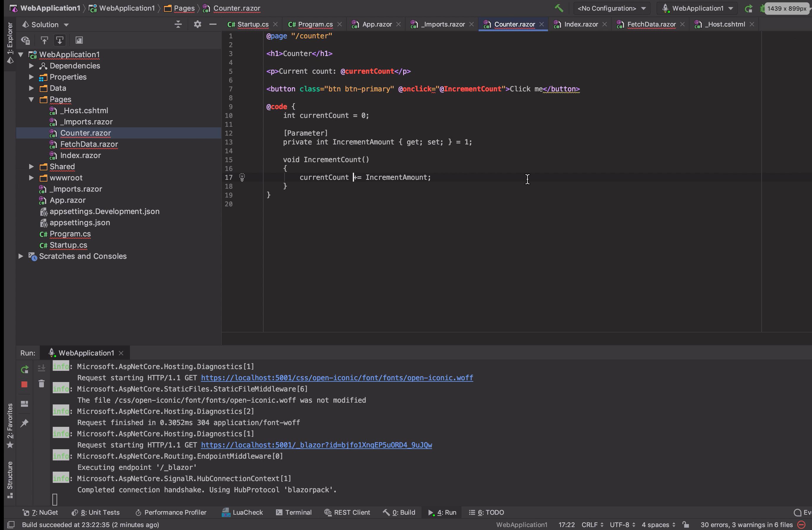Open the Solution view selector dropdown

pos(45,24)
